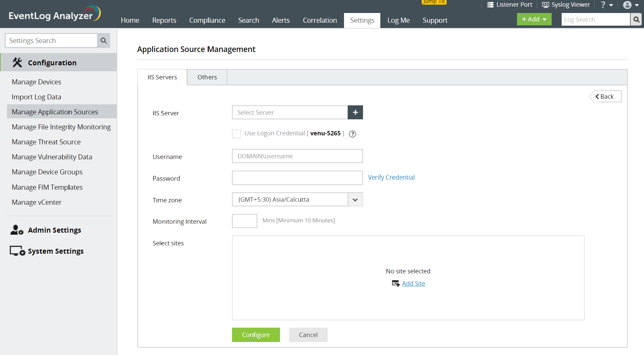Focus the Monitoring Interval minutes field
Viewport: 644px width, 355px height.
(244, 221)
